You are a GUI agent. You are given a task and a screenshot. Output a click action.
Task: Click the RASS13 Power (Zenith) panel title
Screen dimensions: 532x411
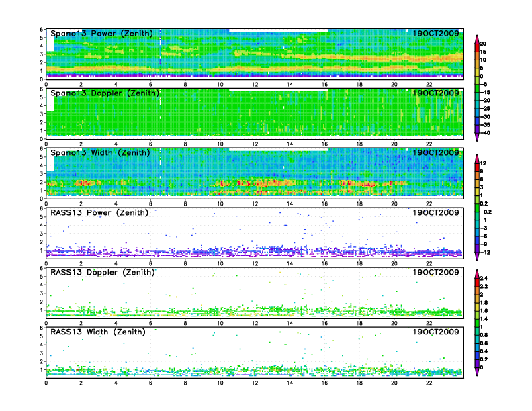point(99,213)
